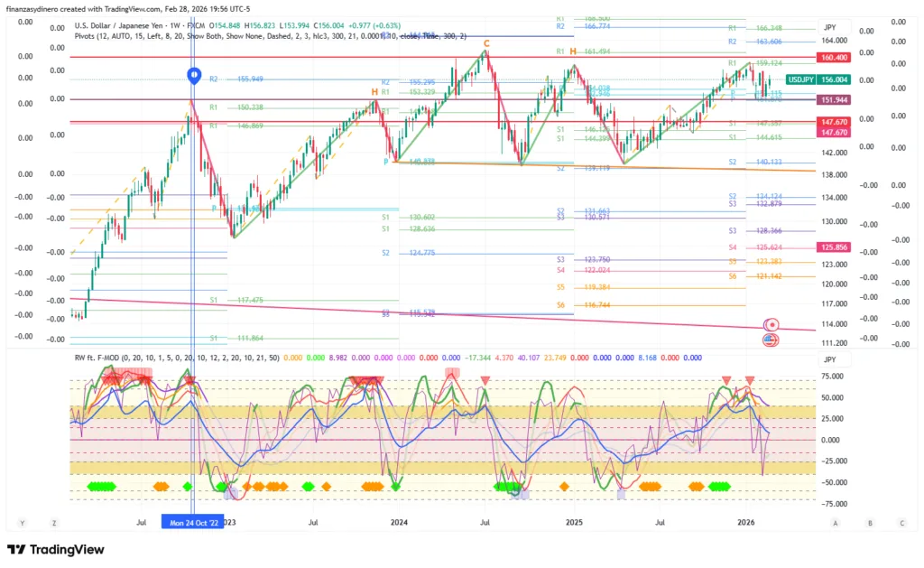924x568 pixels.
Task: Click the blue pin marker on the chart
Action: click(x=194, y=76)
